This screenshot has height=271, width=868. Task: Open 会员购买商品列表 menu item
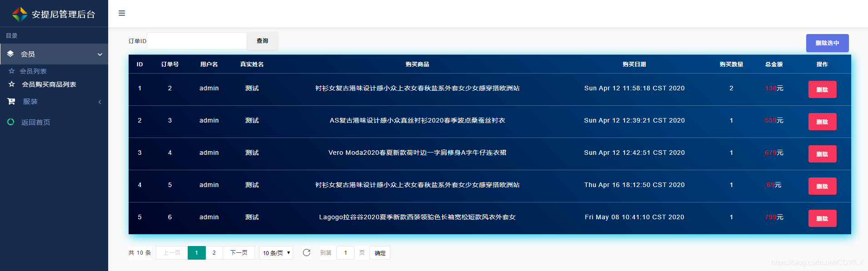coord(49,84)
